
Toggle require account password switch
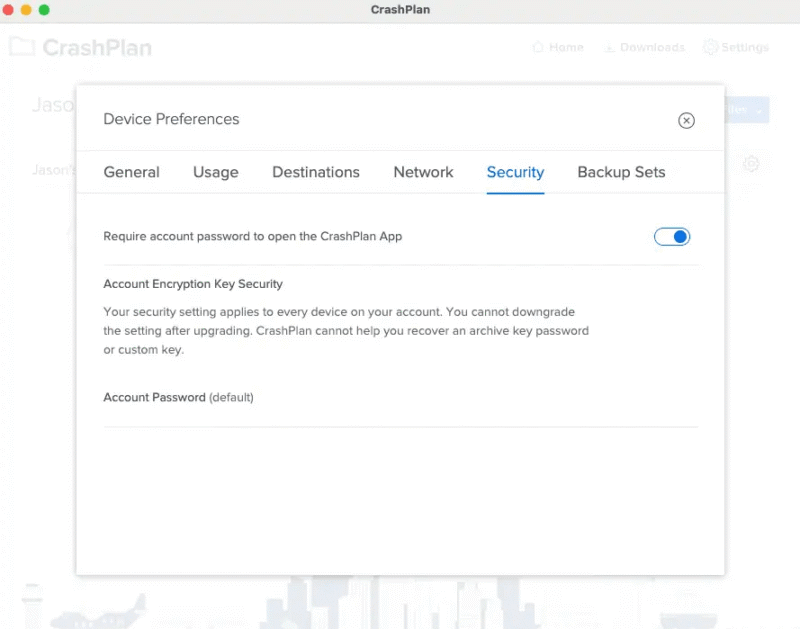[x=672, y=237]
